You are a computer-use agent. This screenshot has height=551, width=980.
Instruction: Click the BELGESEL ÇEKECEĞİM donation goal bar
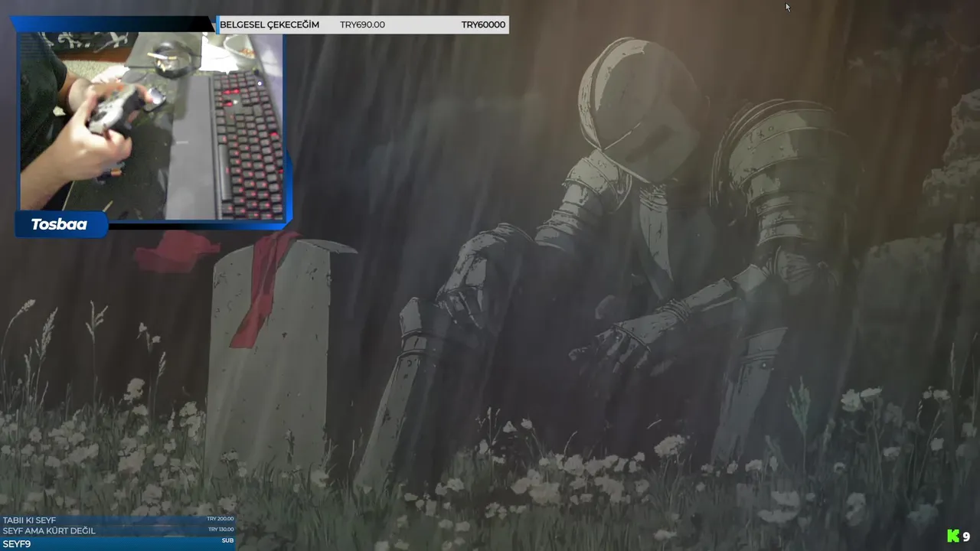point(363,24)
